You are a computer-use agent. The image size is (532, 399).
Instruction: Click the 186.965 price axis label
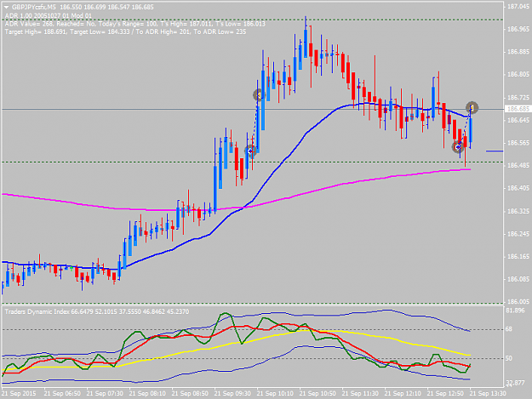[x=518, y=30]
